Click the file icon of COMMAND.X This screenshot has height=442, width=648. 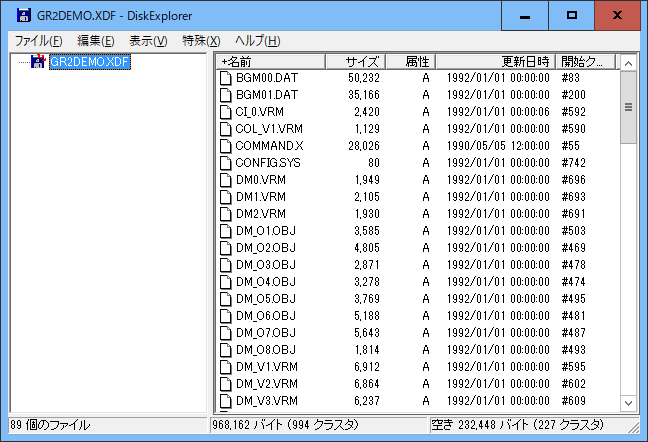pyautogui.click(x=226, y=146)
